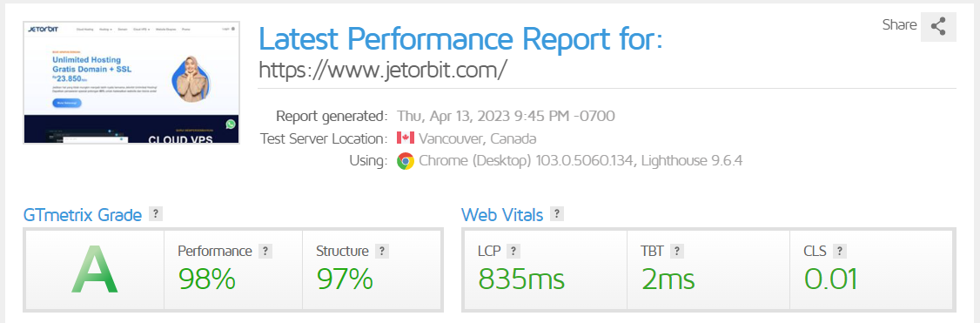Click the Share icon button

coord(938,26)
